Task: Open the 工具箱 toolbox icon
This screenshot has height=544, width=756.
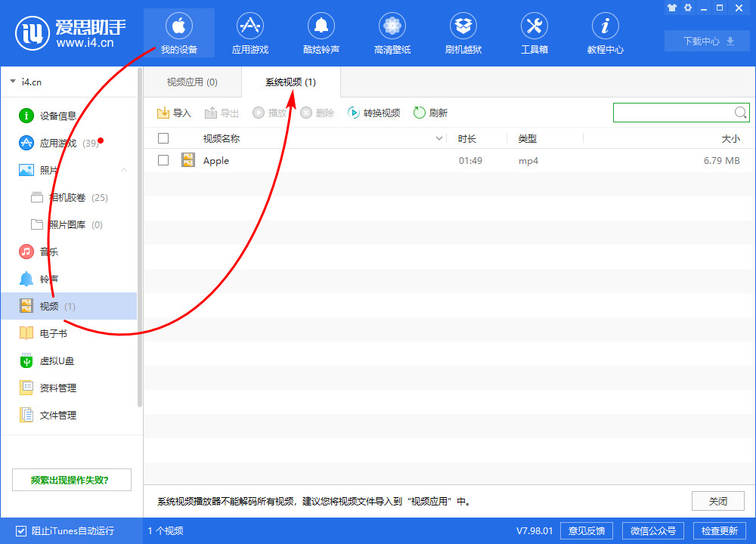Action: pyautogui.click(x=534, y=26)
